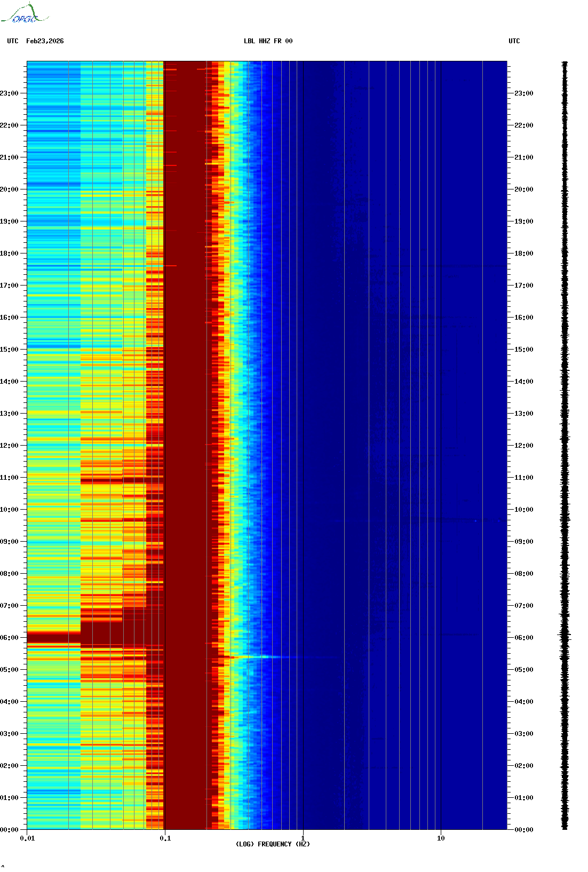Select the 21:00 label on left time axis

click(x=9, y=157)
